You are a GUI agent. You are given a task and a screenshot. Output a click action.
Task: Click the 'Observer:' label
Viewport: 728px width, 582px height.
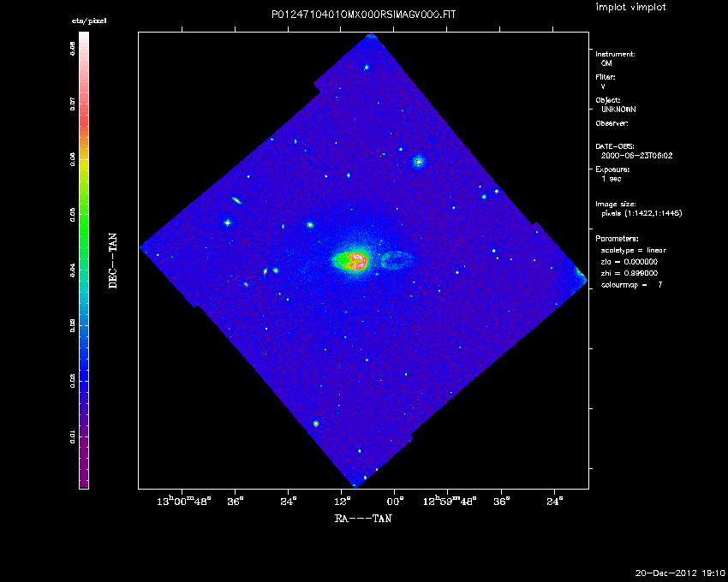pyautogui.click(x=612, y=123)
